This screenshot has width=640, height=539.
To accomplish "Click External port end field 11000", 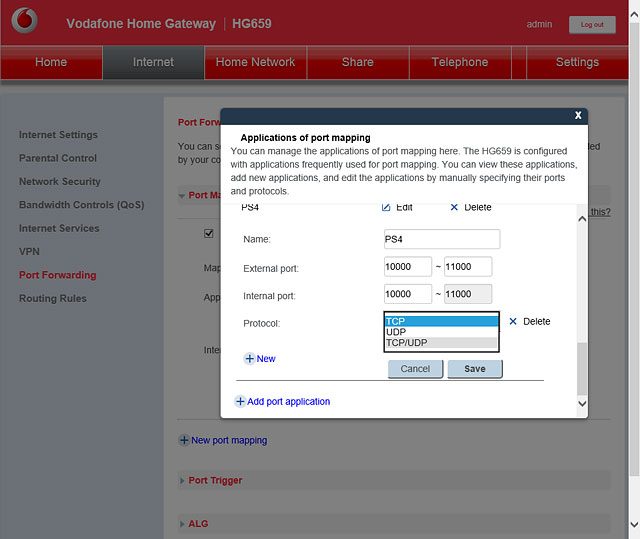I will [468, 266].
